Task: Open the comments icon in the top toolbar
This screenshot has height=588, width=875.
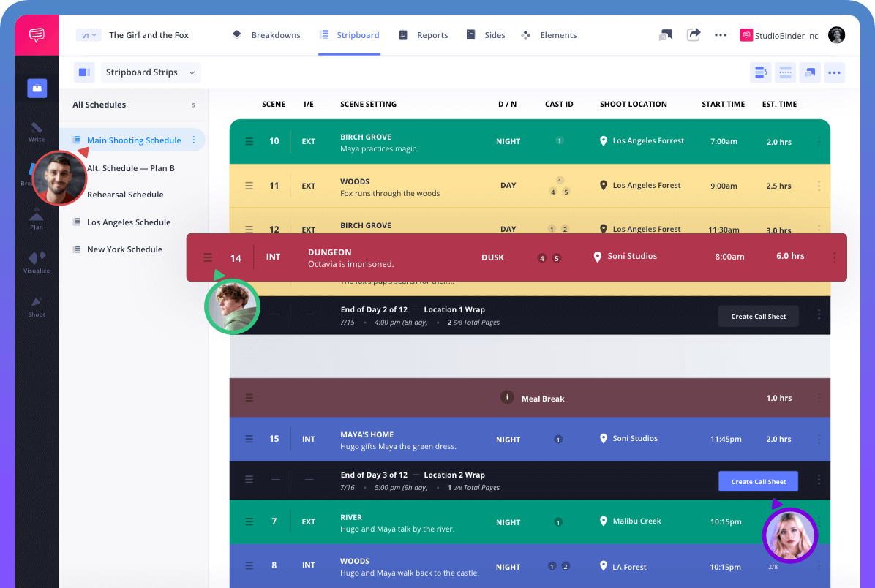Action: pos(666,34)
